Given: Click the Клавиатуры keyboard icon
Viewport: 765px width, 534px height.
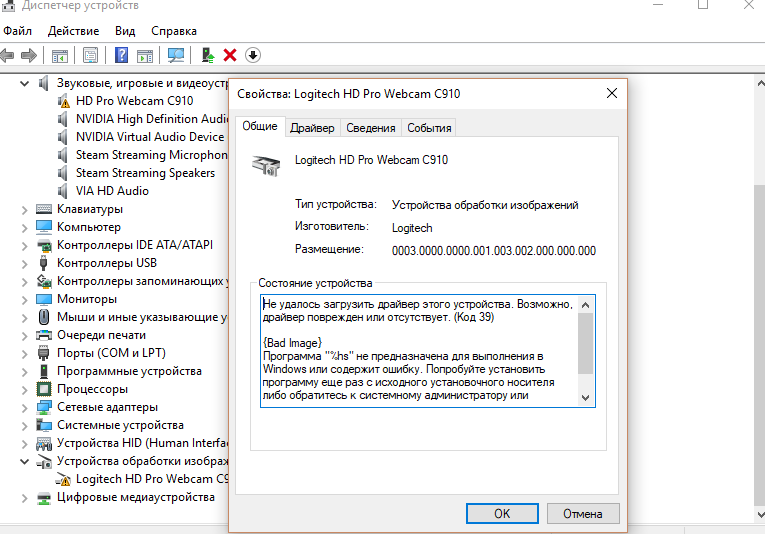Looking at the screenshot, I should click(x=44, y=209).
